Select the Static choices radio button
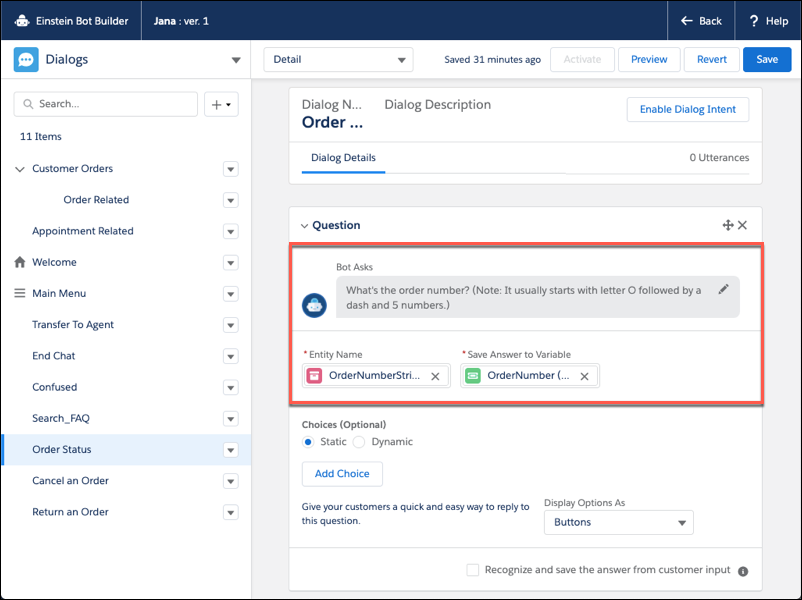Image resolution: width=802 pixels, height=600 pixels. tap(308, 442)
